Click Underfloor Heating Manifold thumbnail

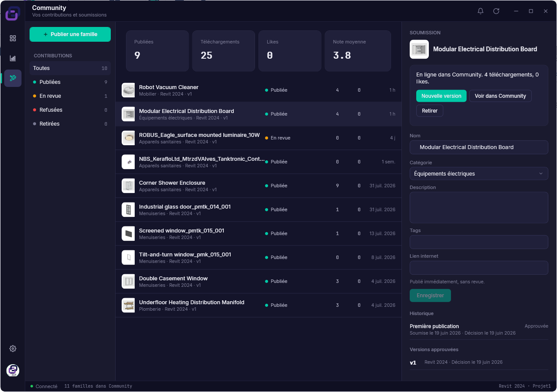tap(128, 305)
